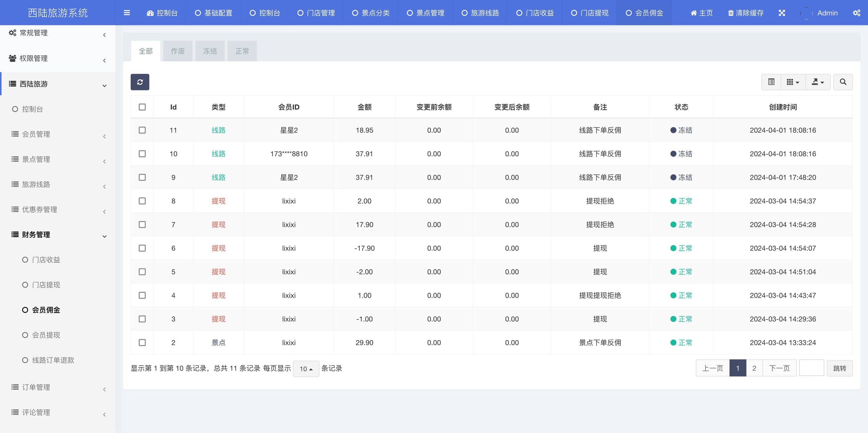Image resolution: width=868 pixels, height=433 pixels.
Task: Collapse 财务管理 chevron
Action: (104, 236)
